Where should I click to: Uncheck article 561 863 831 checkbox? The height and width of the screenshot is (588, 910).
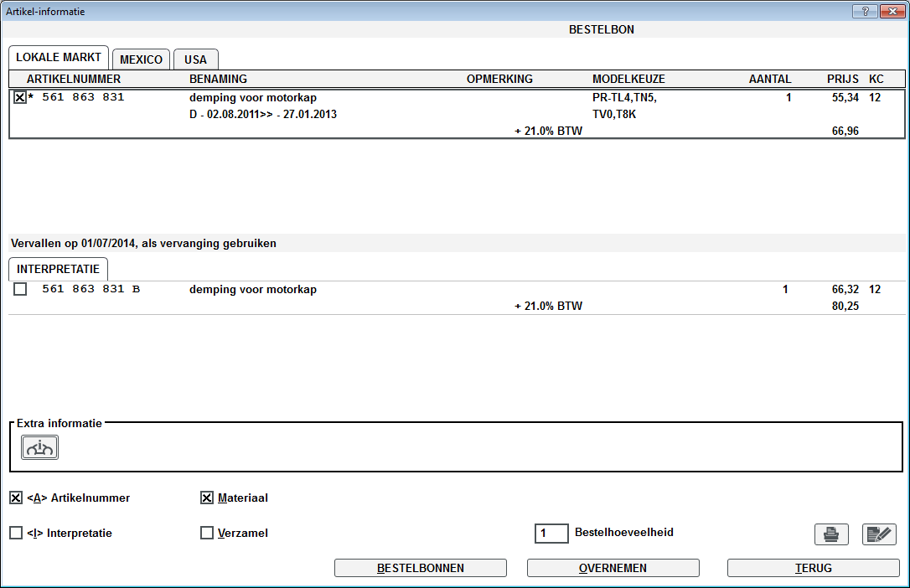click(x=20, y=97)
